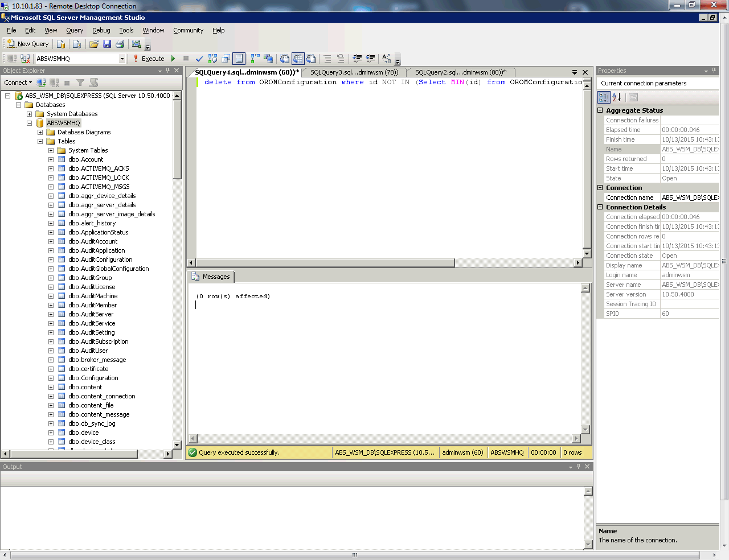This screenshot has width=729, height=560.
Task: Click the green Debug play arrow
Action: tap(173, 59)
